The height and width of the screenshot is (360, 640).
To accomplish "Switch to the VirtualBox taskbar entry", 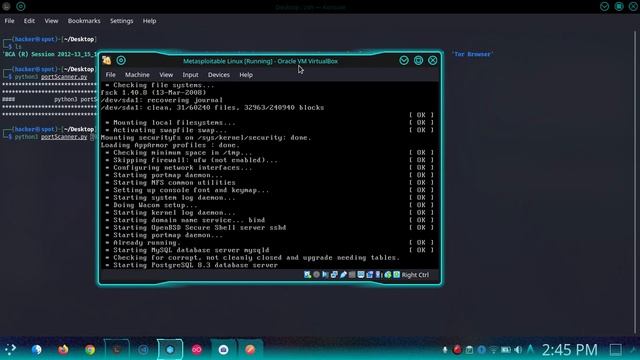I will 170,349.
